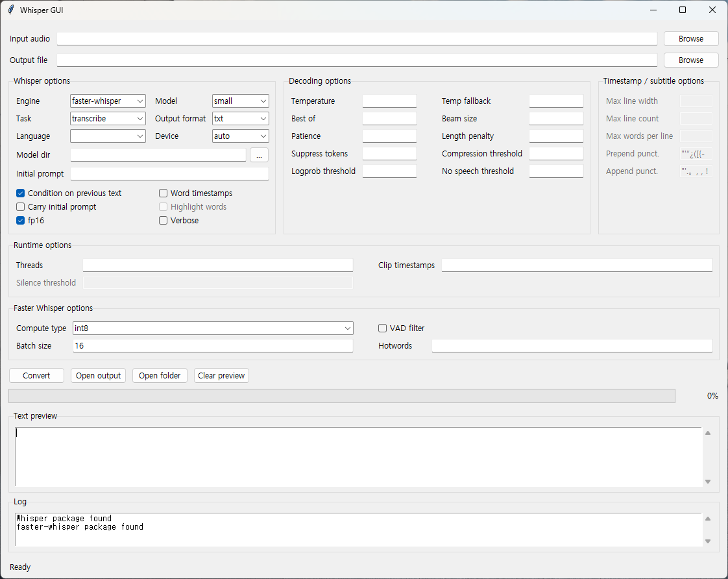Open the Output format dropdown showing txt
Viewport: 728px width, 579px height.
click(x=241, y=119)
